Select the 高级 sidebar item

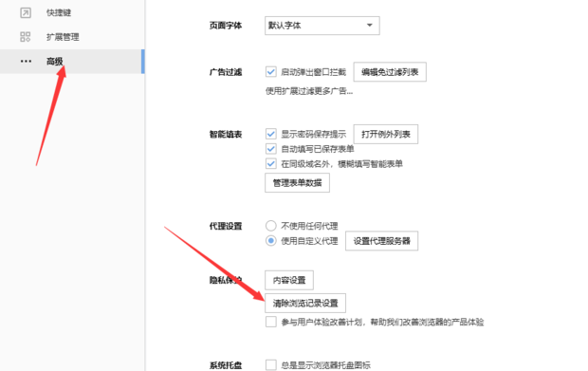(x=72, y=61)
